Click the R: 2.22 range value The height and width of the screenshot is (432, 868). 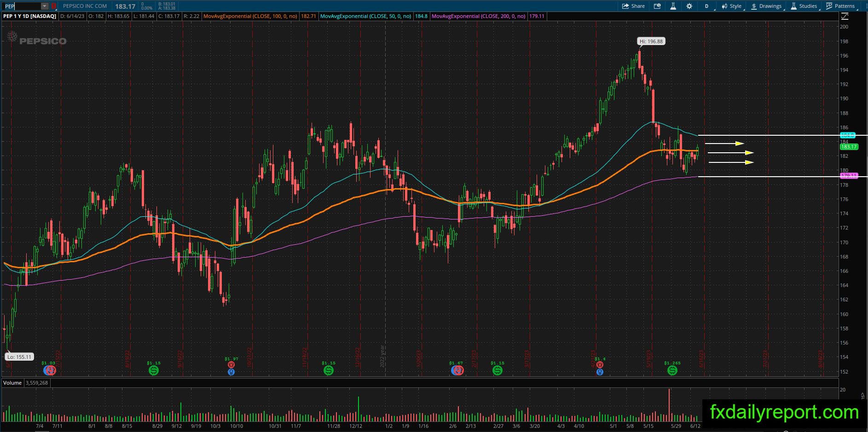click(191, 16)
